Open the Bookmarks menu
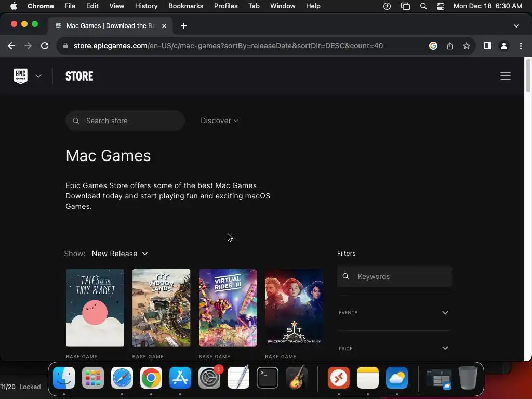Screen dimensions: 532x399 tap(185, 6)
